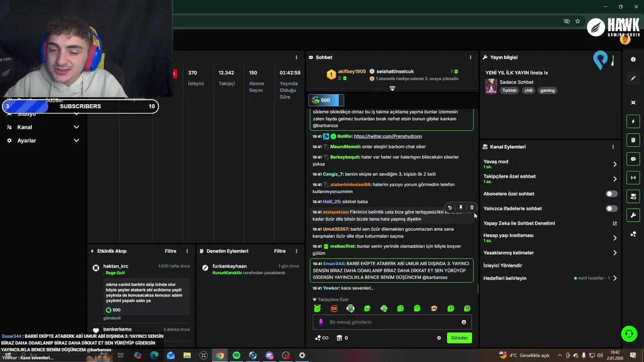The image size is (644, 362).
Task: Click the Turkish stream tag
Action: click(509, 90)
